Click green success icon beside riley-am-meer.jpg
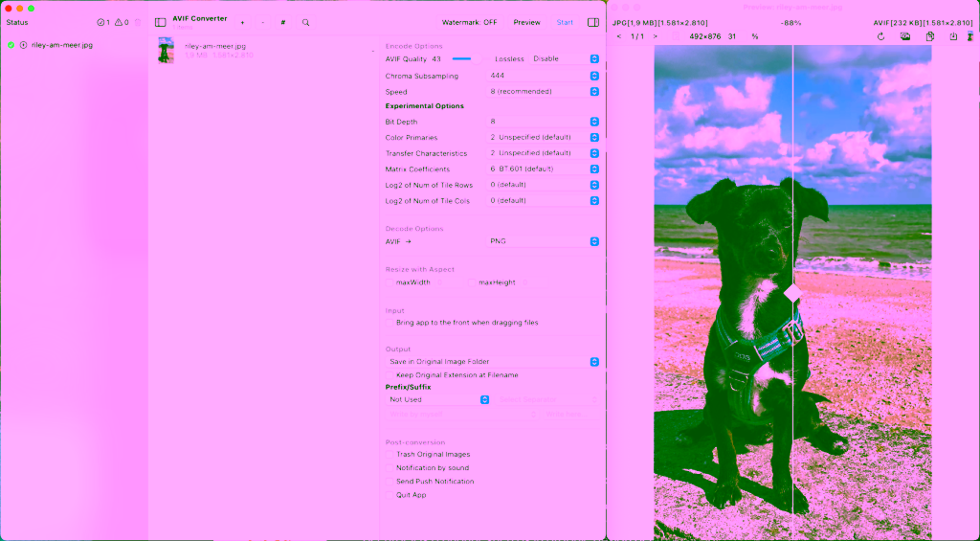 pyautogui.click(x=11, y=45)
